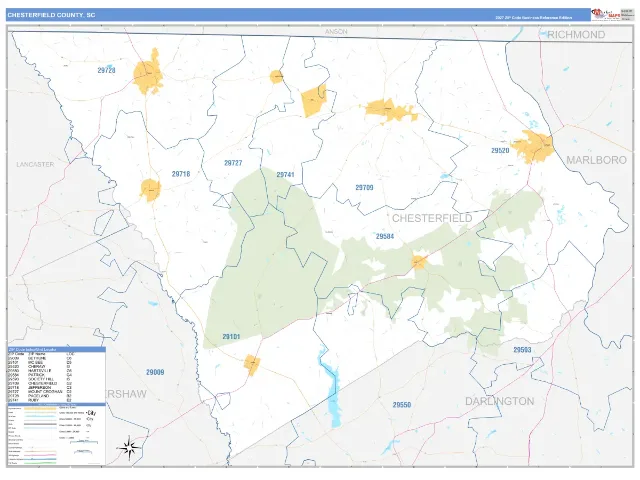Click the LANCASTER county label
Viewport: 640px width, 480px height.
pyautogui.click(x=35, y=164)
